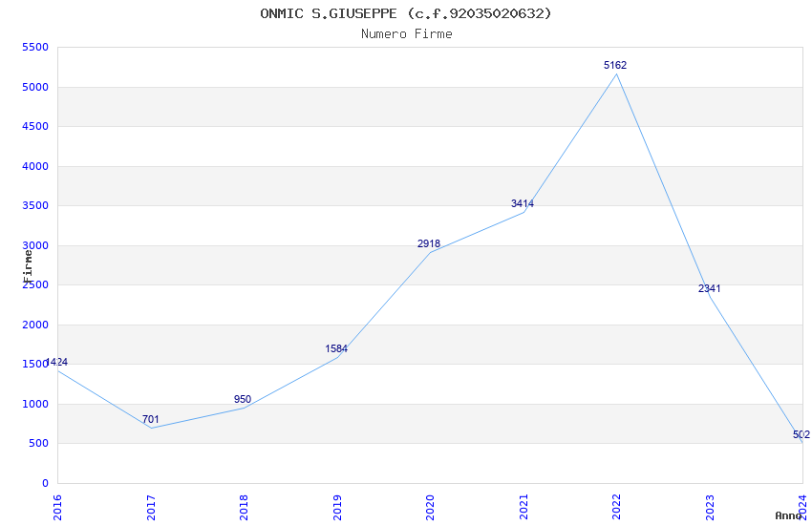Select peak data label 5162
Image resolution: width=812 pixels, height=525 pixels.
pyautogui.click(x=615, y=65)
